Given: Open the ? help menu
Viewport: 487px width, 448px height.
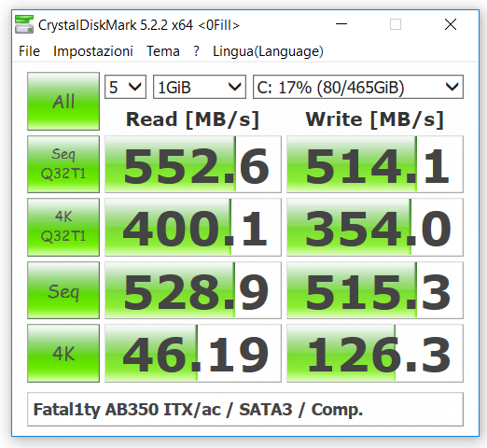Looking at the screenshot, I should [x=196, y=51].
